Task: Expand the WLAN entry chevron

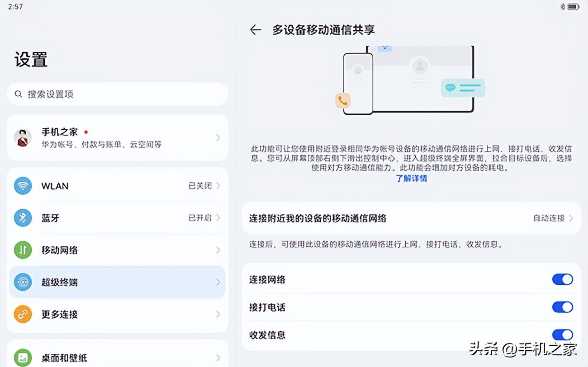Action: [218, 186]
